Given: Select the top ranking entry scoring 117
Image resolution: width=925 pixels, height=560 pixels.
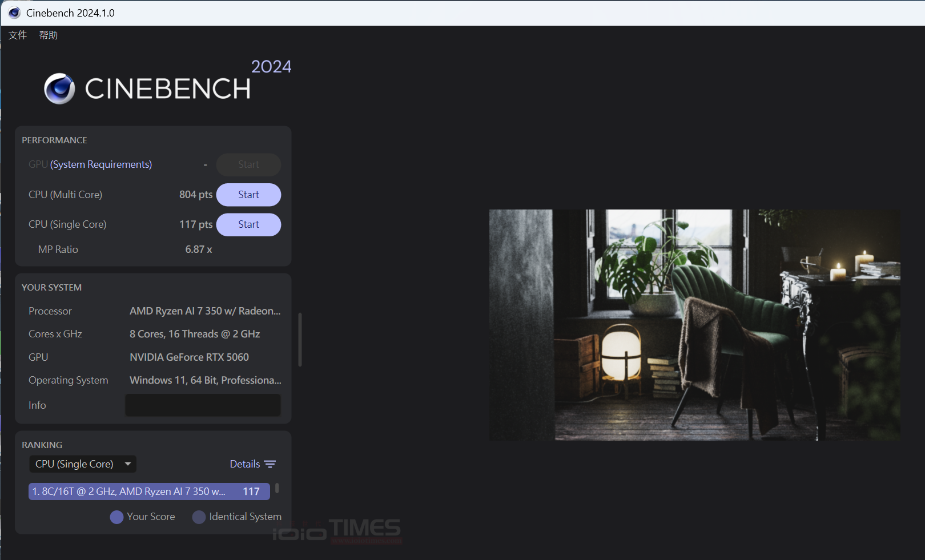Looking at the screenshot, I should (148, 491).
